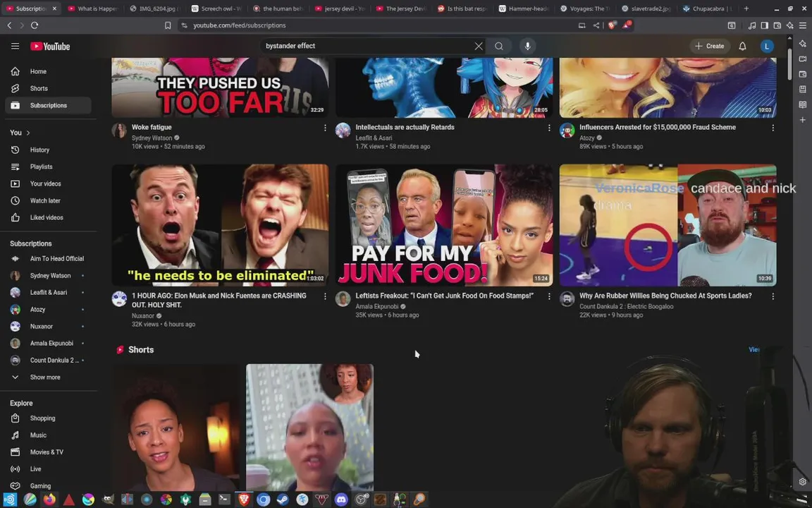Open Leaflit & Asari subscription in sidebar

[x=48, y=292]
